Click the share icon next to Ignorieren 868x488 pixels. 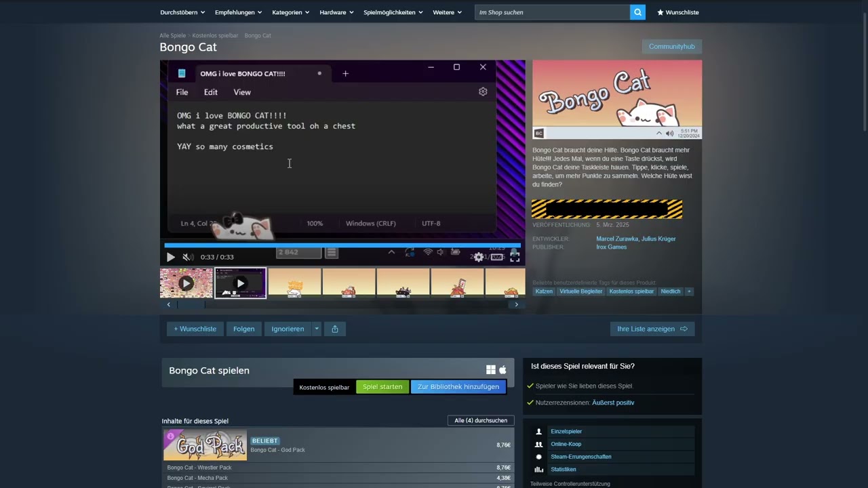pos(335,329)
